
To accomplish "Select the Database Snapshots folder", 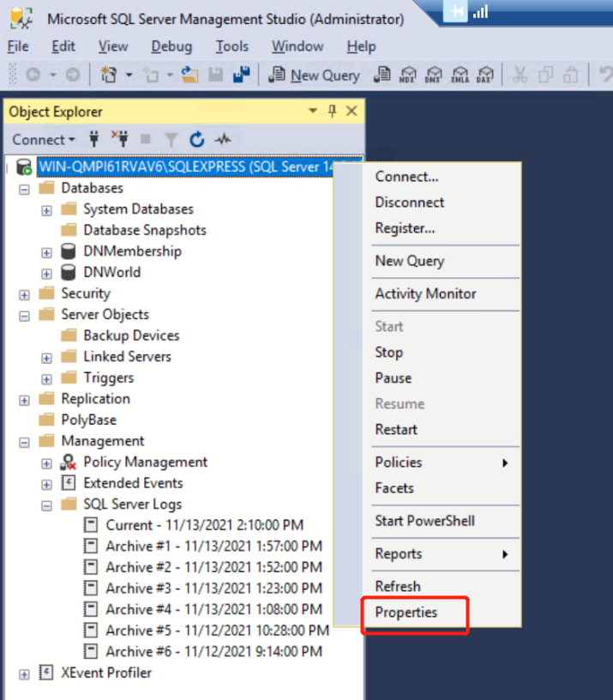I will [x=145, y=231].
